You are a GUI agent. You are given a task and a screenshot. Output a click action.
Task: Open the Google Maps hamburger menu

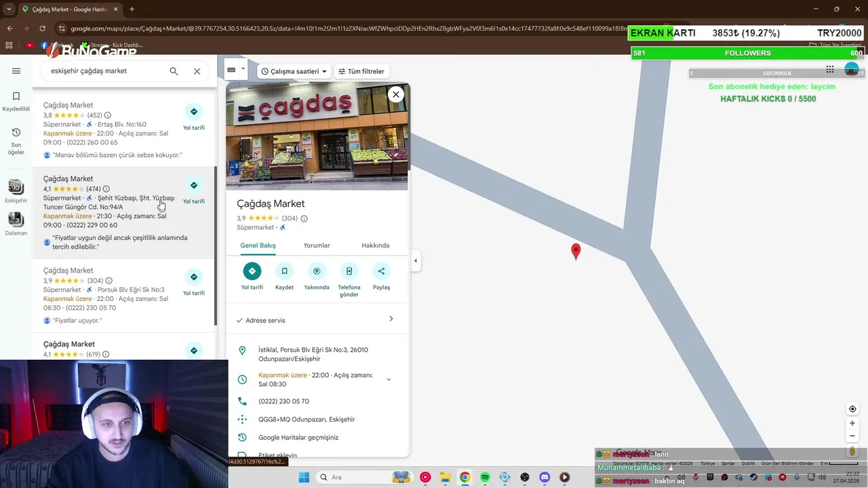click(x=16, y=71)
